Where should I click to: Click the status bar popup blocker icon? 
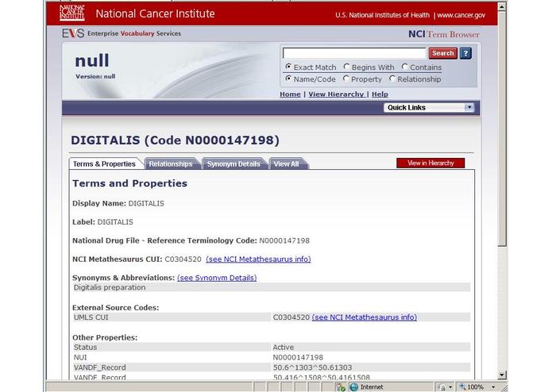click(341, 386)
